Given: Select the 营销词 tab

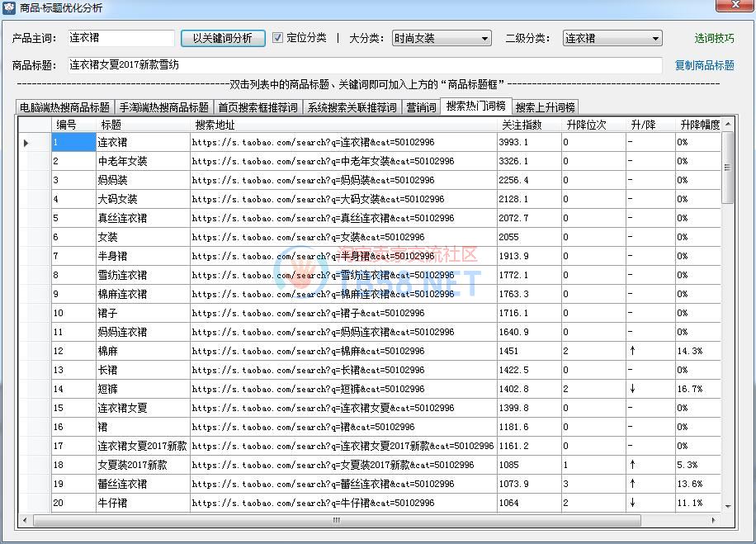Looking at the screenshot, I should (x=421, y=107).
